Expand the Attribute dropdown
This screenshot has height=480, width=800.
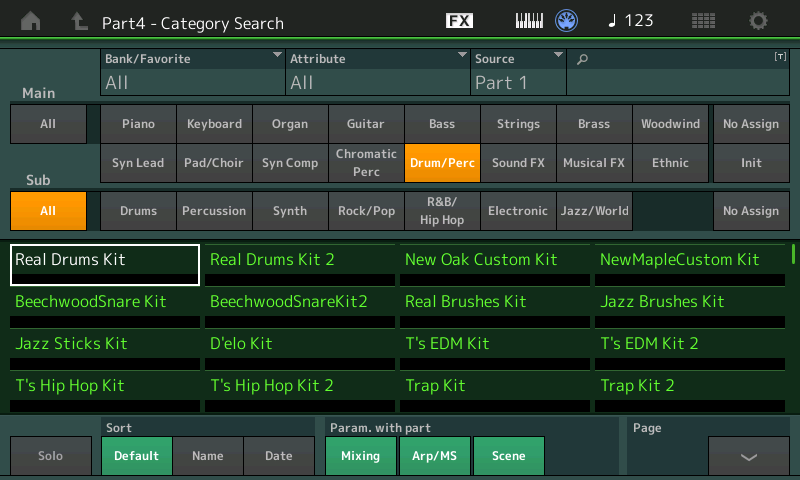click(378, 73)
